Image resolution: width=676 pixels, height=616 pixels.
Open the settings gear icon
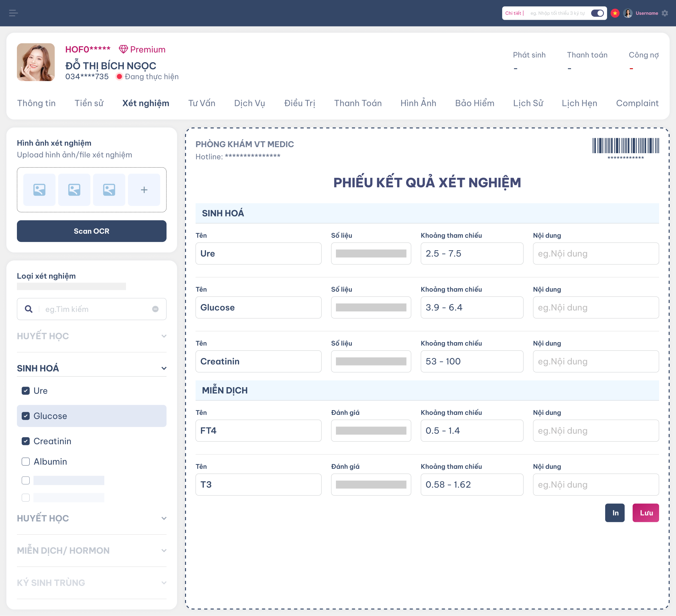pyautogui.click(x=665, y=13)
